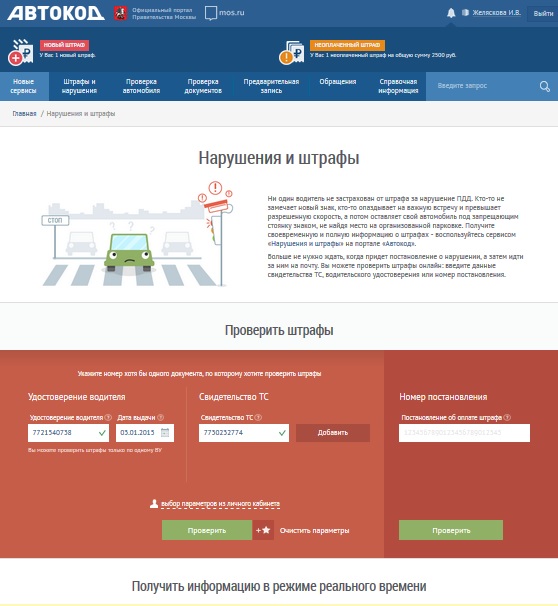Go to Главная breadcrumb link

[24, 114]
